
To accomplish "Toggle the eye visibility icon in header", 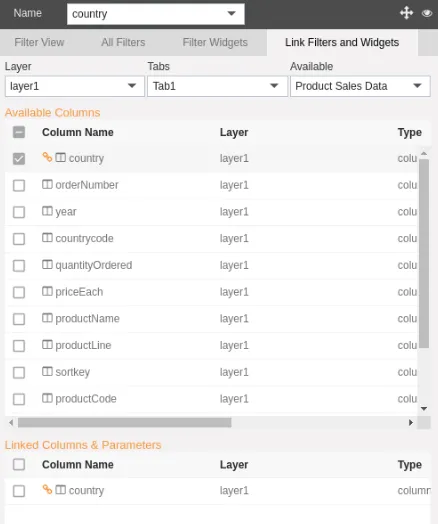I will point(427,13).
